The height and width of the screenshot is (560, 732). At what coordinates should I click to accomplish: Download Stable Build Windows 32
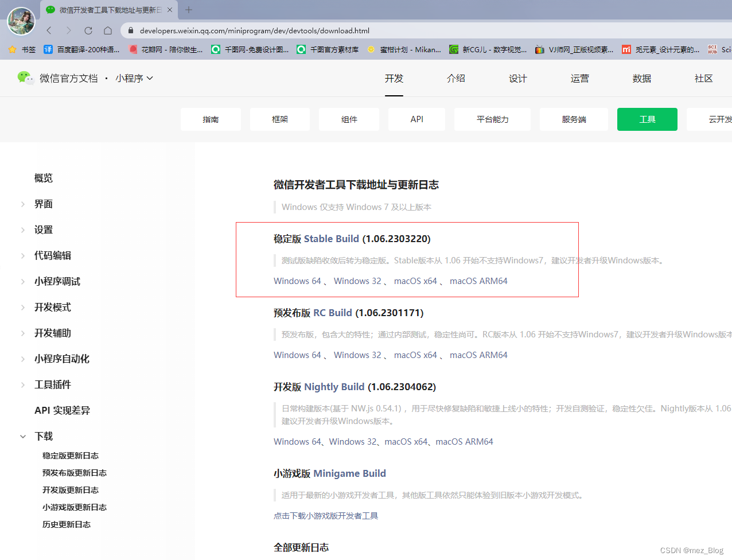coord(357,281)
